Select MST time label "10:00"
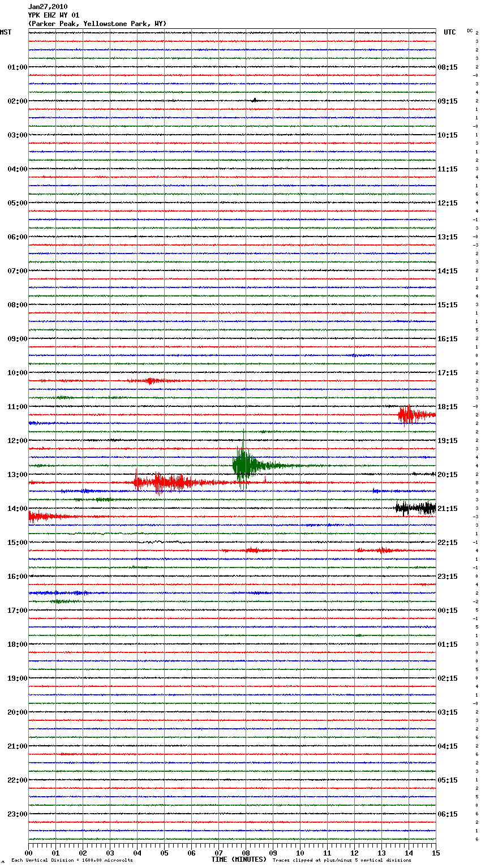 coord(18,373)
